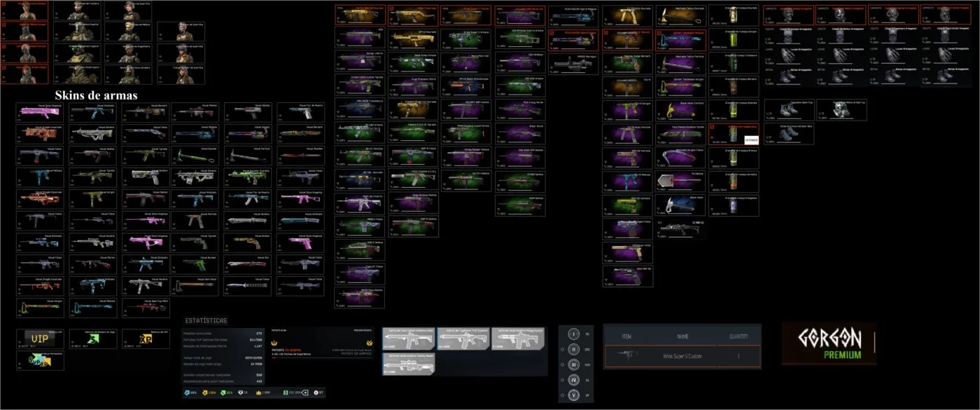
Task: Click the rank tier II badge
Action: pos(574,349)
